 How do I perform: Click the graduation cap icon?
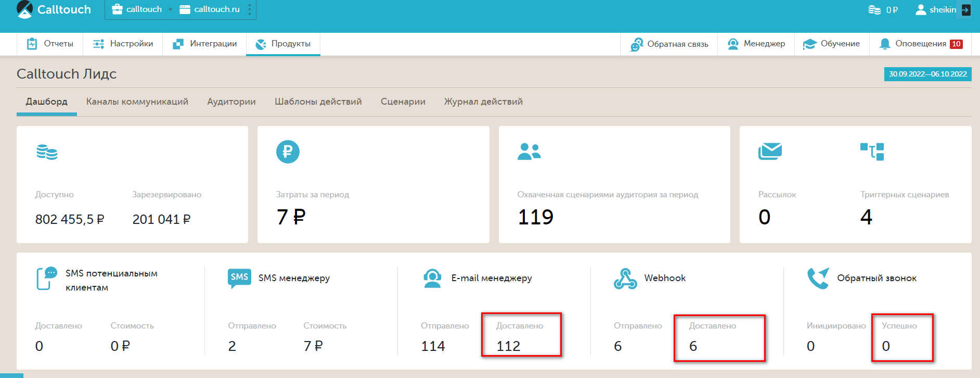(810, 44)
